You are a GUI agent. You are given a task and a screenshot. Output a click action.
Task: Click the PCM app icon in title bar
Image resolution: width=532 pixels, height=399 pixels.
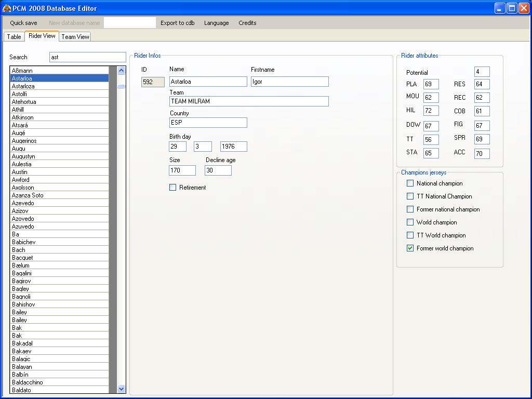point(6,8)
